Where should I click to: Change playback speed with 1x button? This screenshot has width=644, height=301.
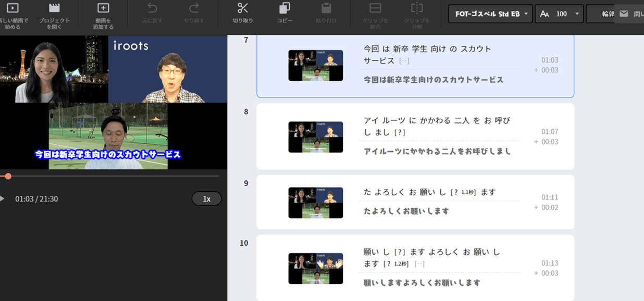(206, 199)
